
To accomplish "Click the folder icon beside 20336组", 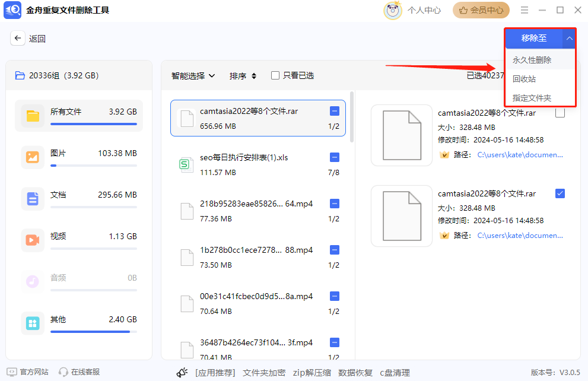I will [x=20, y=76].
